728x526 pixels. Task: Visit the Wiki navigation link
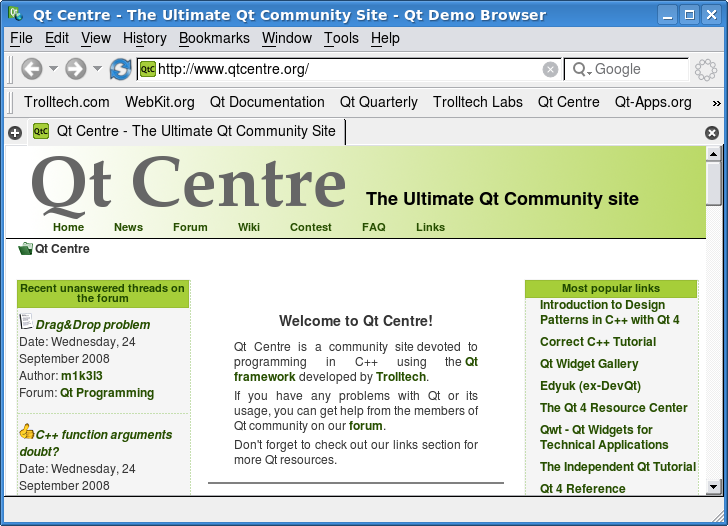(248, 227)
